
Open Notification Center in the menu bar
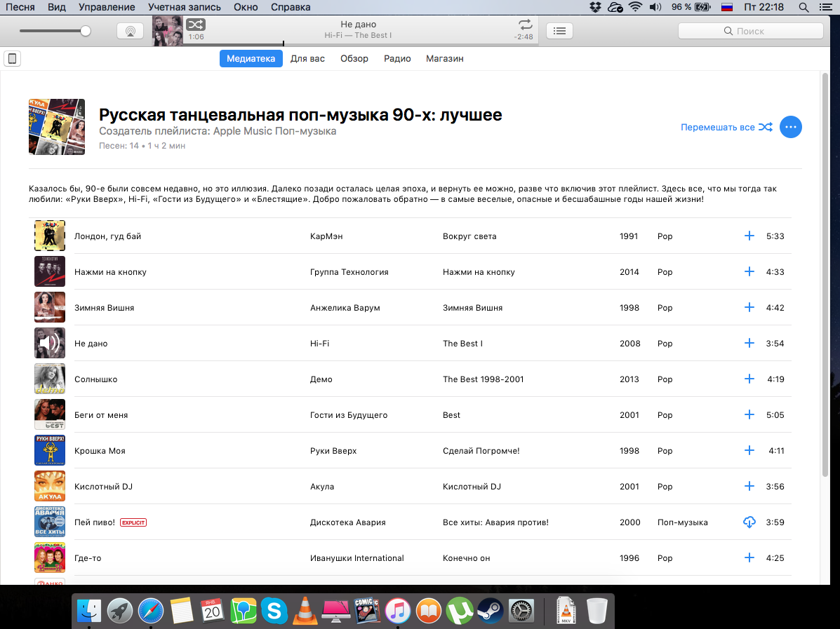pyautogui.click(x=826, y=7)
